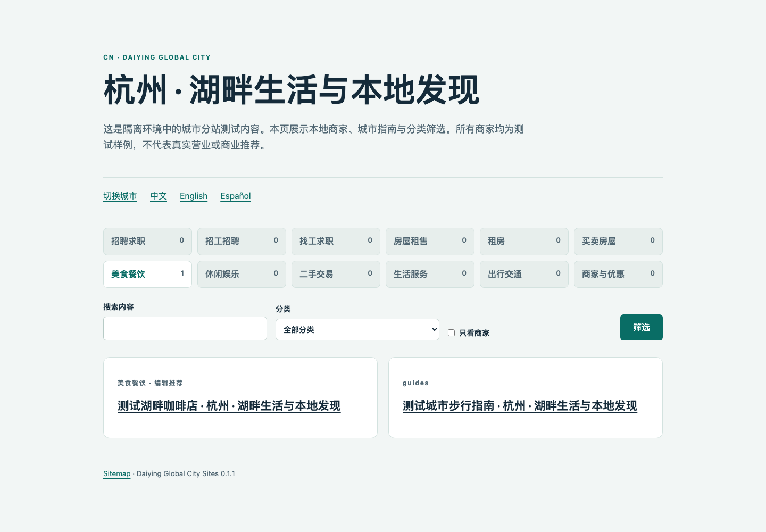Click the CN · DAIYING GLOBAL CITY label

pos(157,57)
